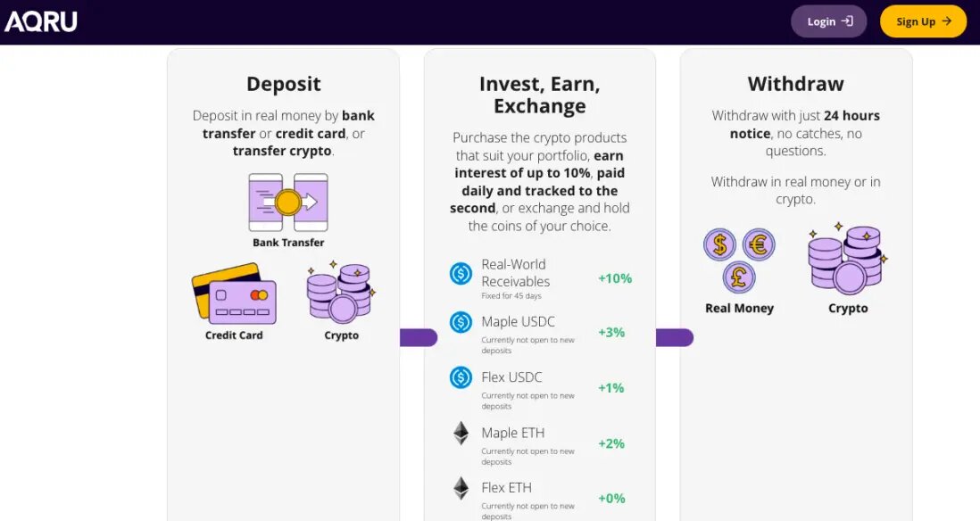Click the Login button
This screenshot has width=980, height=521.
(x=827, y=21)
